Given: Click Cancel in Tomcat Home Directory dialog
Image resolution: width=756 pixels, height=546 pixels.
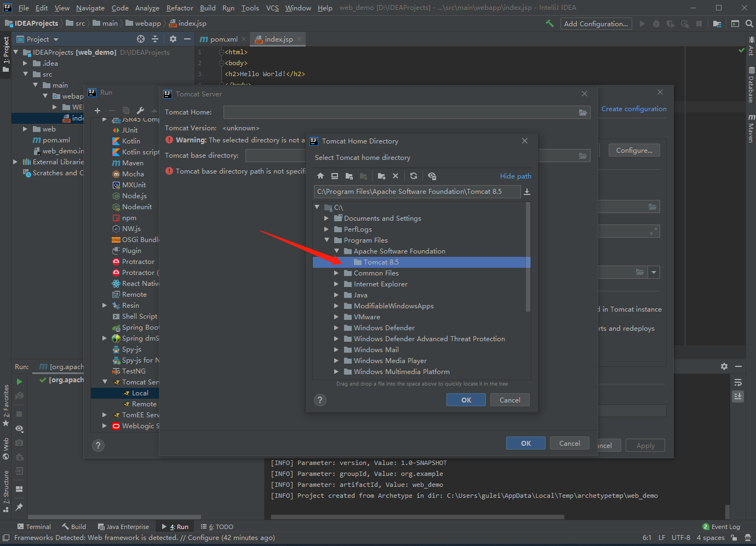Looking at the screenshot, I should pos(510,400).
